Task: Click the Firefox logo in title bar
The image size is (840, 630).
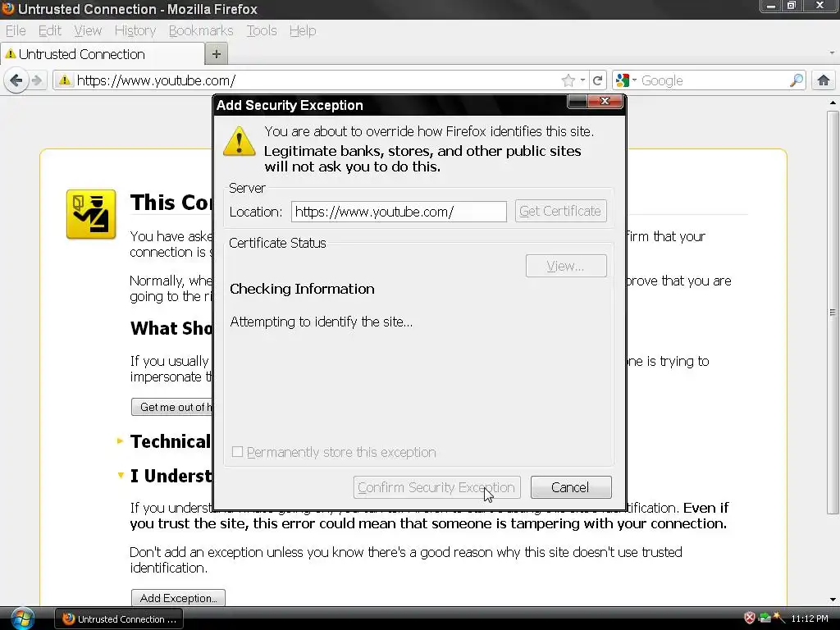Action: tap(8, 8)
